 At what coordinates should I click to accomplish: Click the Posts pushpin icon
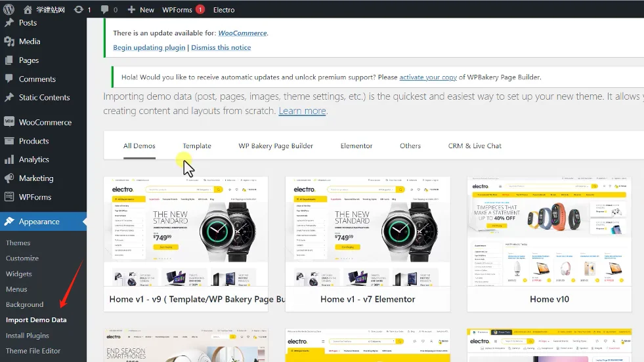[x=9, y=22]
